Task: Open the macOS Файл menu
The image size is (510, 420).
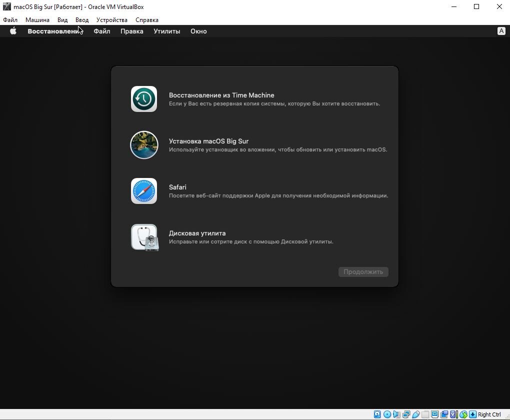Action: [102, 31]
